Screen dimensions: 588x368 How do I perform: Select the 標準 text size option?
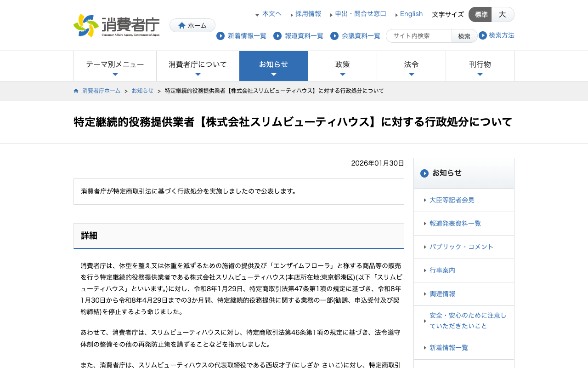click(x=480, y=15)
